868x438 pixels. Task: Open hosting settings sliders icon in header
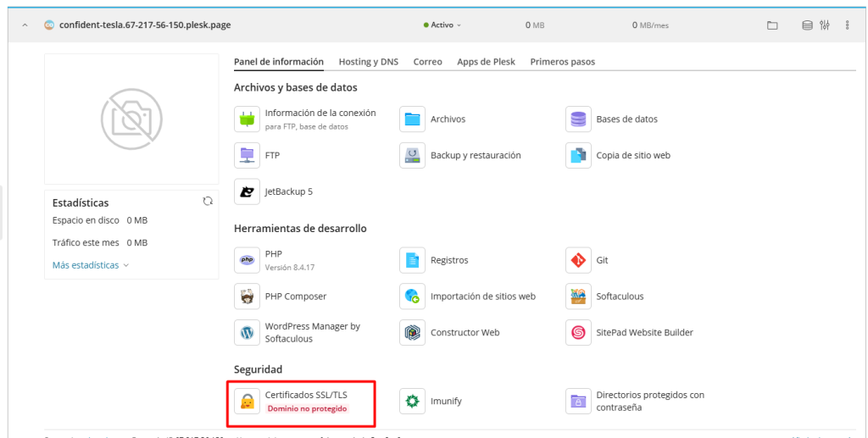pos(824,25)
